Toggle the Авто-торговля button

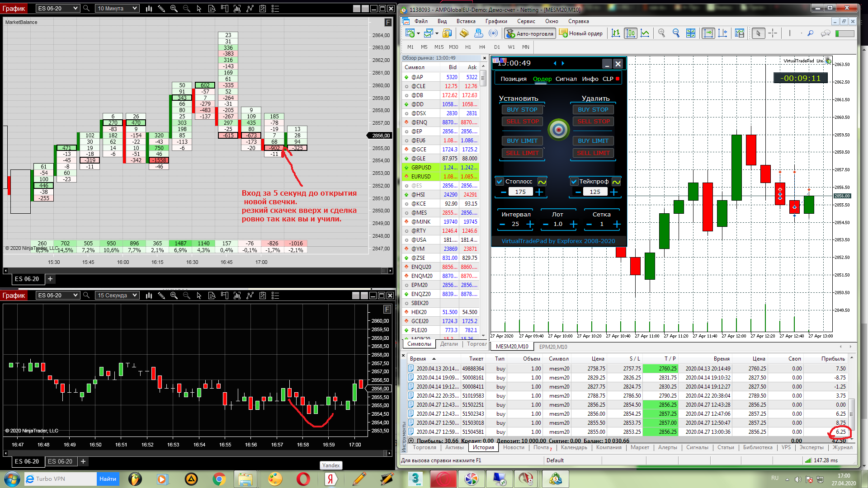point(530,33)
